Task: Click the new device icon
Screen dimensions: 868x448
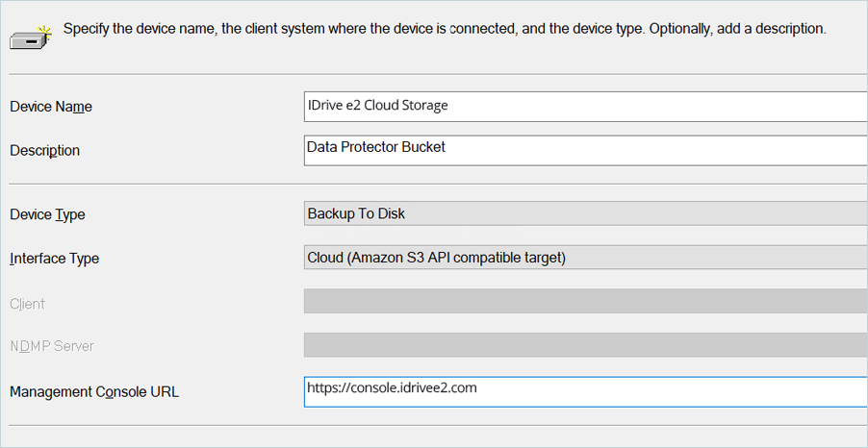Action: tap(29, 37)
